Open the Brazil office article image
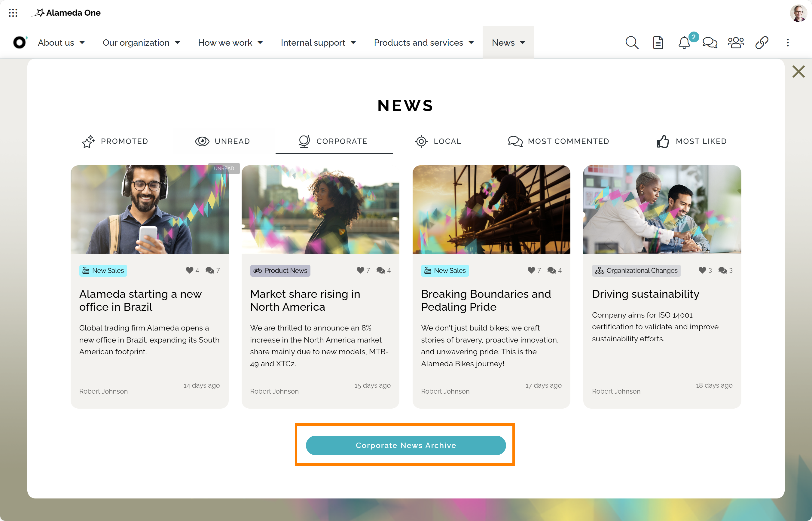 coord(150,209)
